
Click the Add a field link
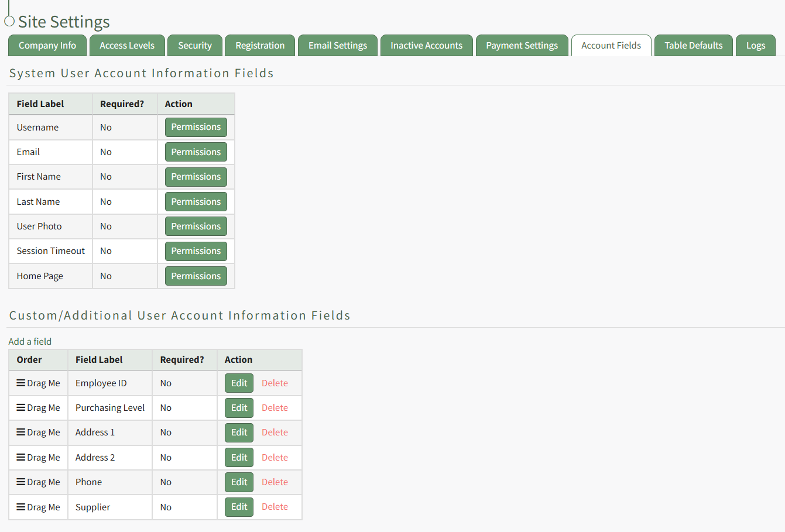pyautogui.click(x=30, y=341)
